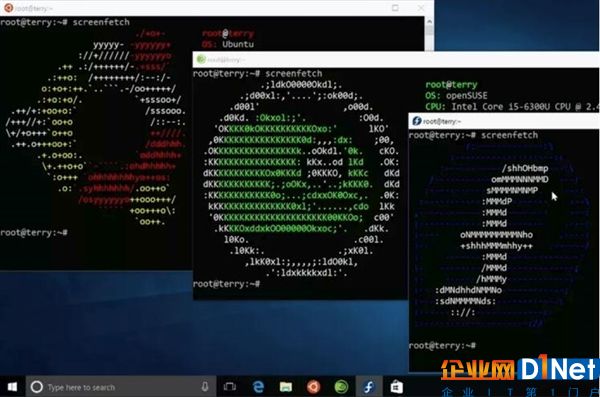Click the 'OS: openSUSE' text line
This screenshot has width=600, height=397.
[456, 95]
